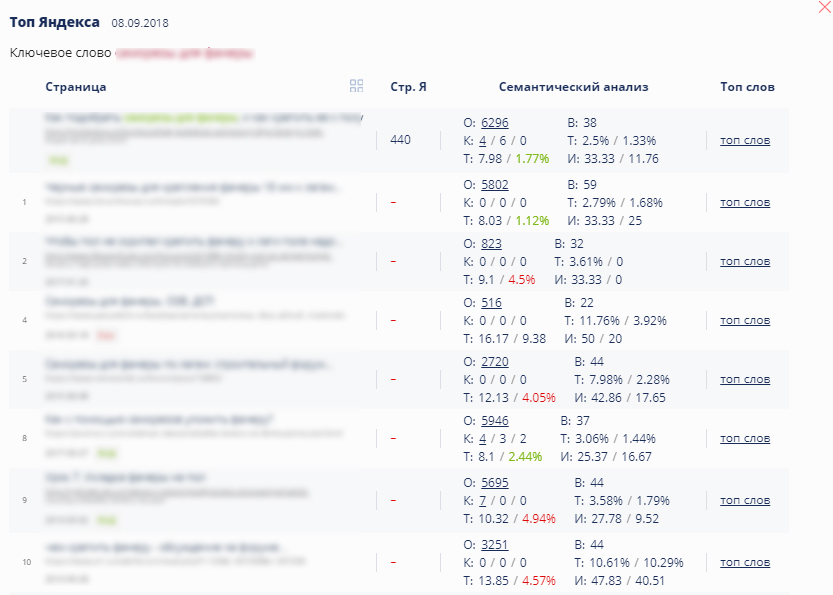Show 'топ слов' for the row with O: 2720
833x595 pixels.
[x=745, y=380]
